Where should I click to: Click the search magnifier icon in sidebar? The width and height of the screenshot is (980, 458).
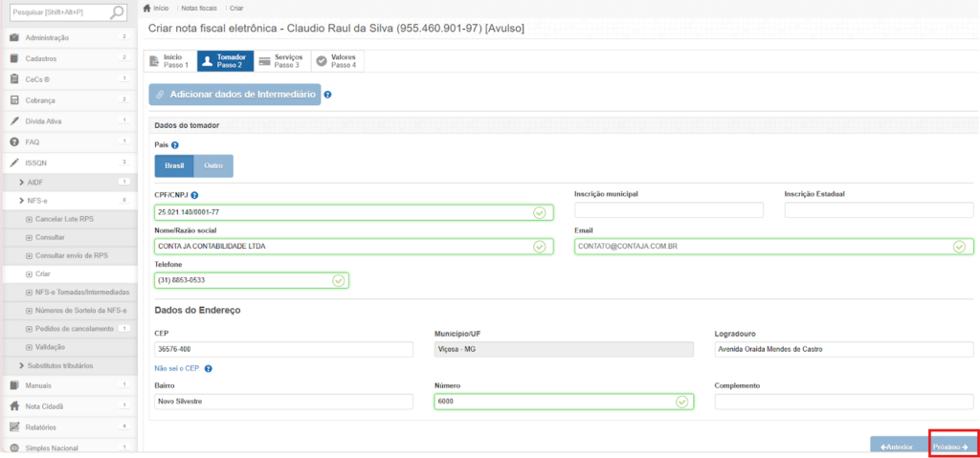click(117, 12)
